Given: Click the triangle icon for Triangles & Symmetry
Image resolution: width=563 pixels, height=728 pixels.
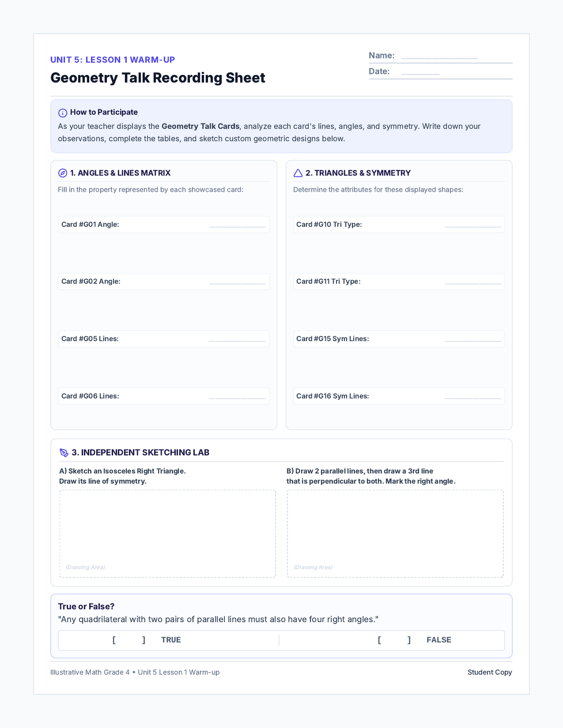Looking at the screenshot, I should (x=298, y=173).
